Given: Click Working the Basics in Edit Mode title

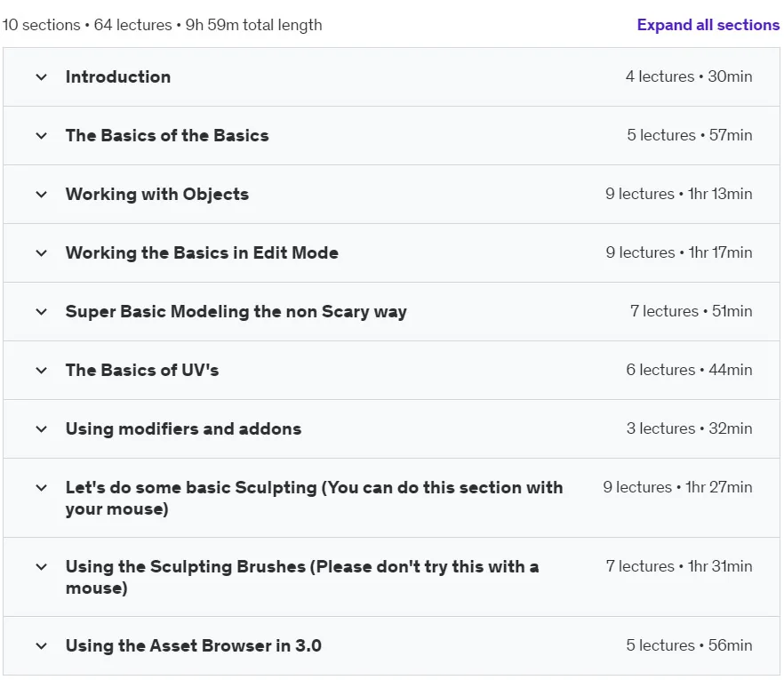Looking at the screenshot, I should [x=202, y=252].
